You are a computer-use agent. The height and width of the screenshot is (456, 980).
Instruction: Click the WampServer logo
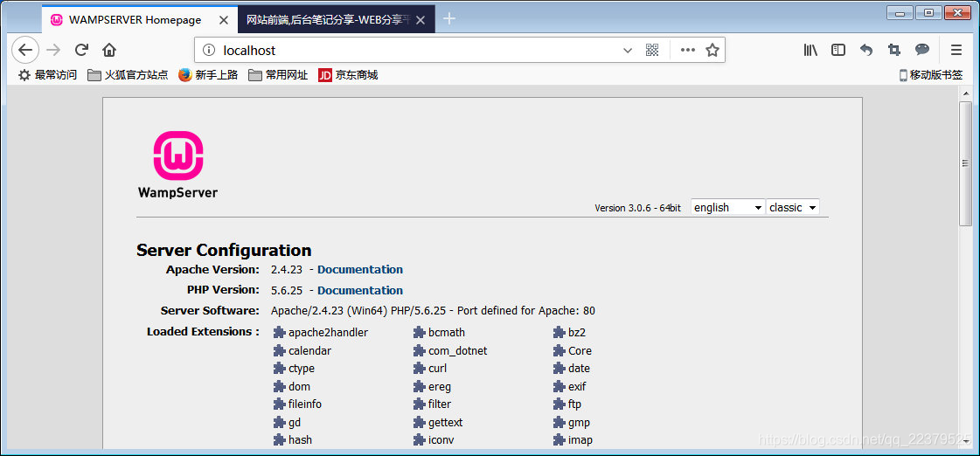(178, 165)
